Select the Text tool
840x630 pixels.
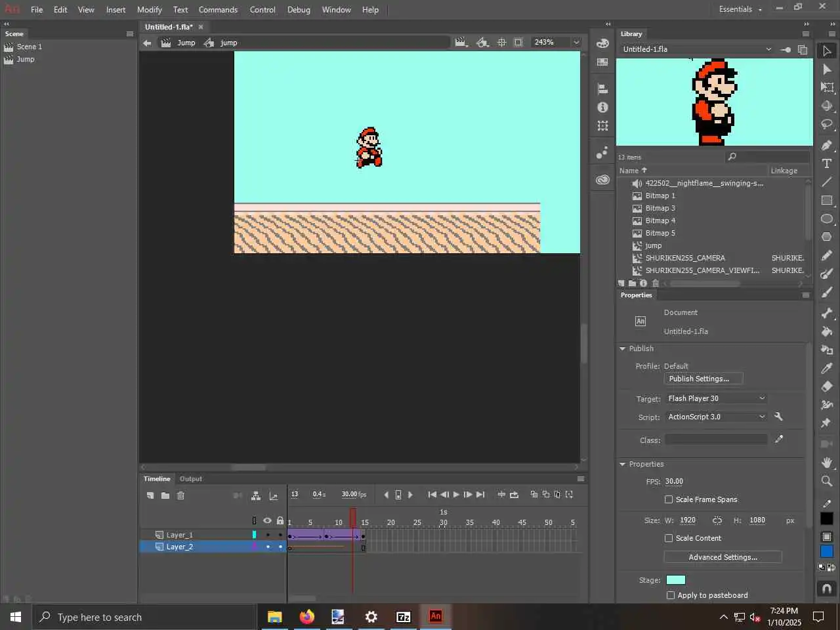[827, 163]
